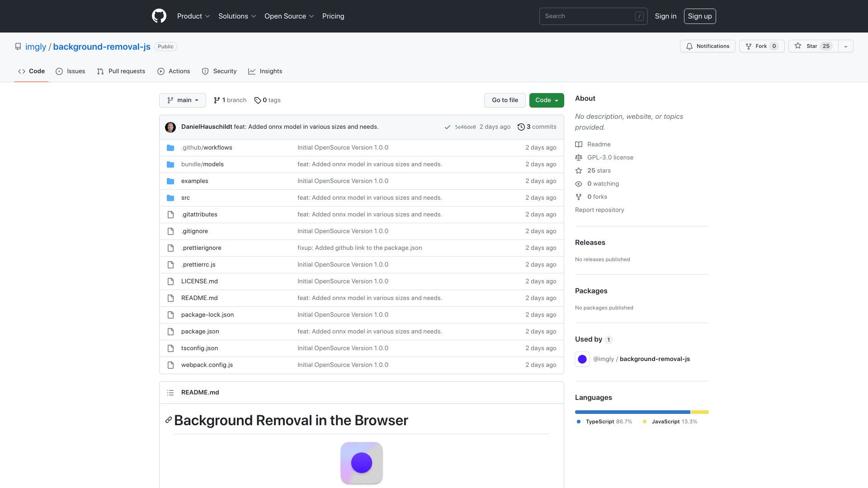Click the Fork button
This screenshot has height=488, width=868.
(762, 46)
